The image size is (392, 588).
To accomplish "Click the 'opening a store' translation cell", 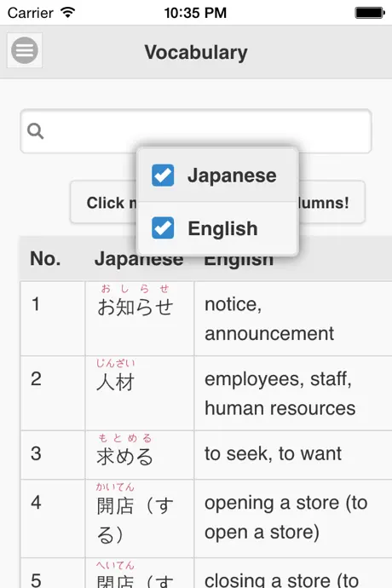I will click(293, 518).
